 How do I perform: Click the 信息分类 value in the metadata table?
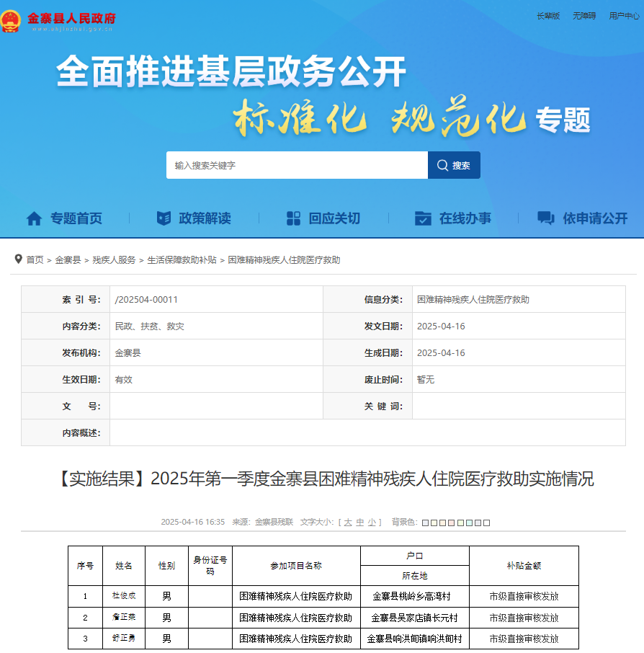[x=473, y=299]
